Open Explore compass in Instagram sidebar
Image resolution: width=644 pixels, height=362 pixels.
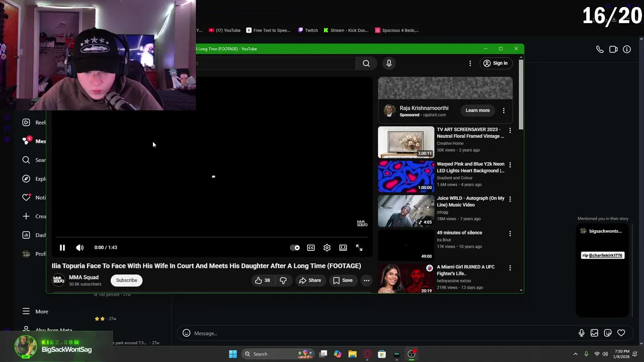pyautogui.click(x=26, y=178)
